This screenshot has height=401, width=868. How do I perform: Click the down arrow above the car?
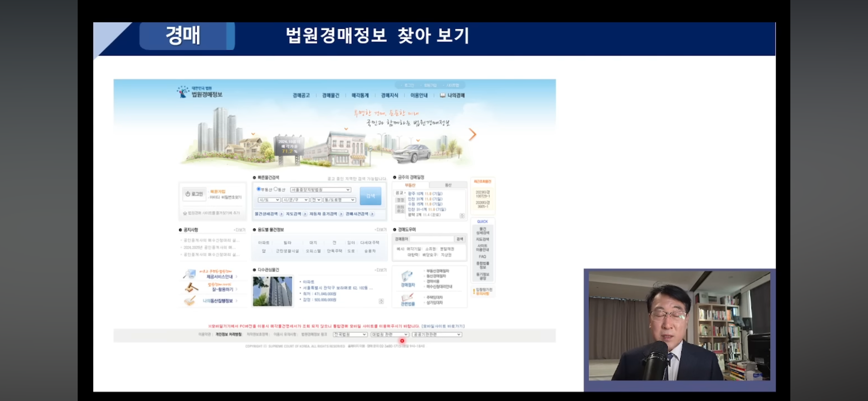(x=418, y=141)
